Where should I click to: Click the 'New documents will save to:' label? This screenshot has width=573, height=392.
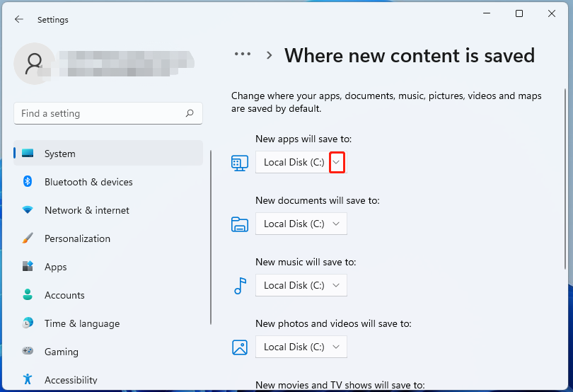(x=317, y=200)
